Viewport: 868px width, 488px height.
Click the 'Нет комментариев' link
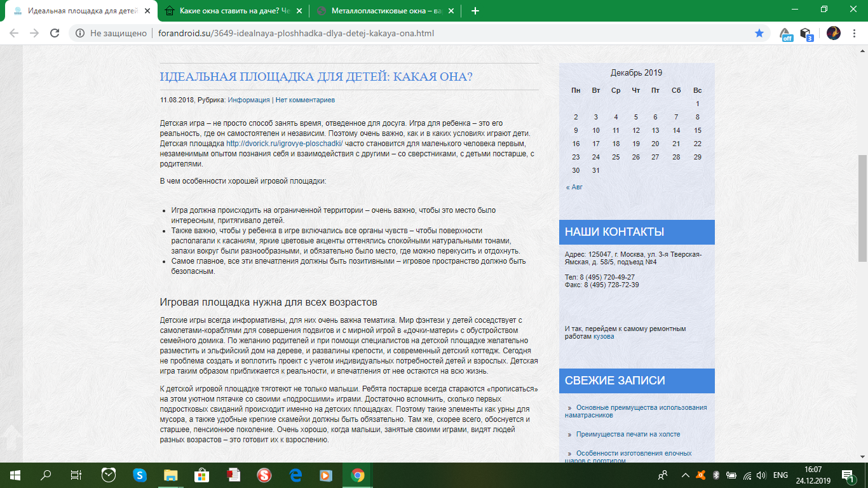(x=305, y=100)
